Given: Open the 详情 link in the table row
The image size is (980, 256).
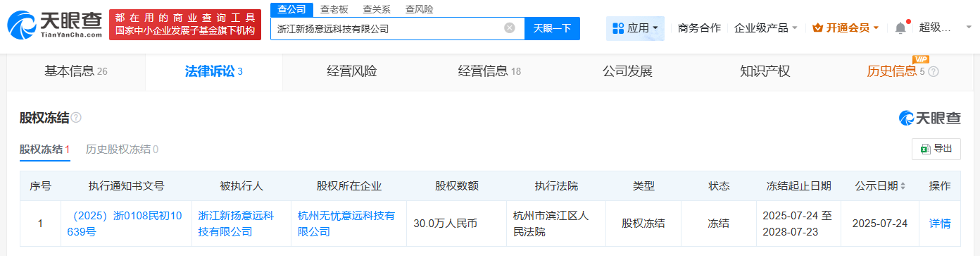Looking at the screenshot, I should click(940, 224).
